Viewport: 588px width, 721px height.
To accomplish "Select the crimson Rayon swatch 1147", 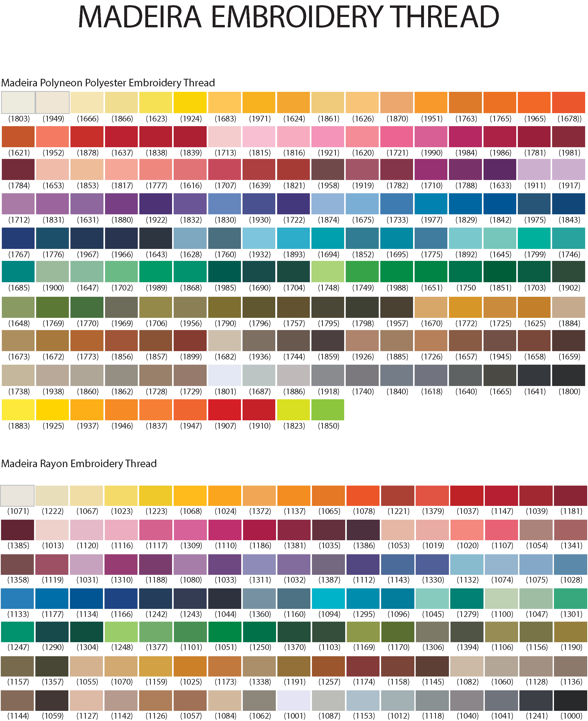I will (501, 496).
